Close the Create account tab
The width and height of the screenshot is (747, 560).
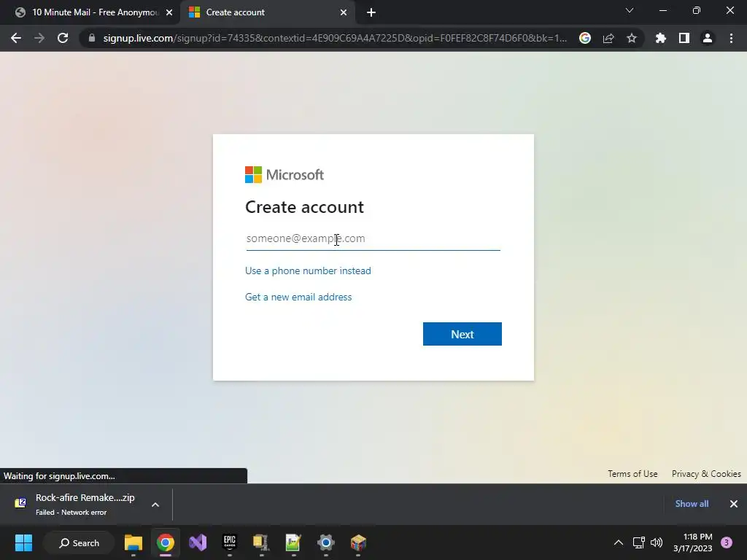[344, 12]
